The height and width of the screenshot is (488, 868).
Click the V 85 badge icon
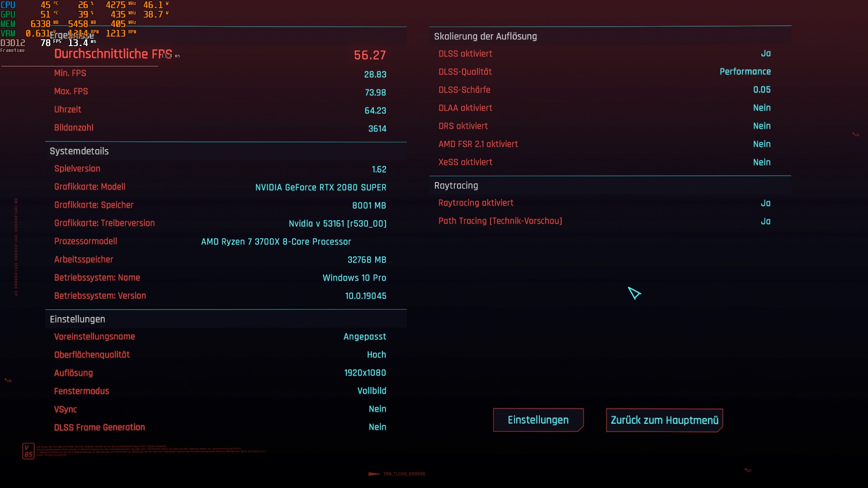click(x=28, y=451)
